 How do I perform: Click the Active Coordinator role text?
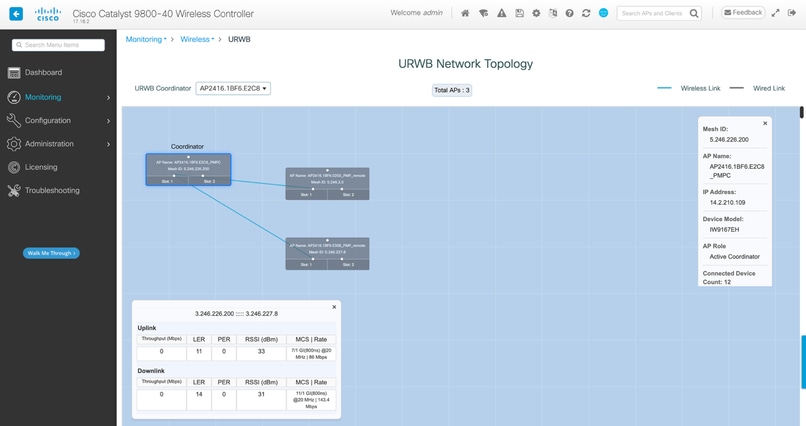click(x=734, y=256)
